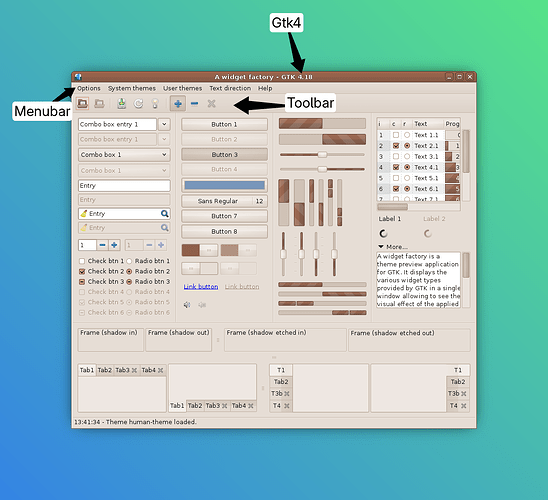Click the active spinner below Label 1
The height and width of the screenshot is (500, 548).
pos(383,233)
